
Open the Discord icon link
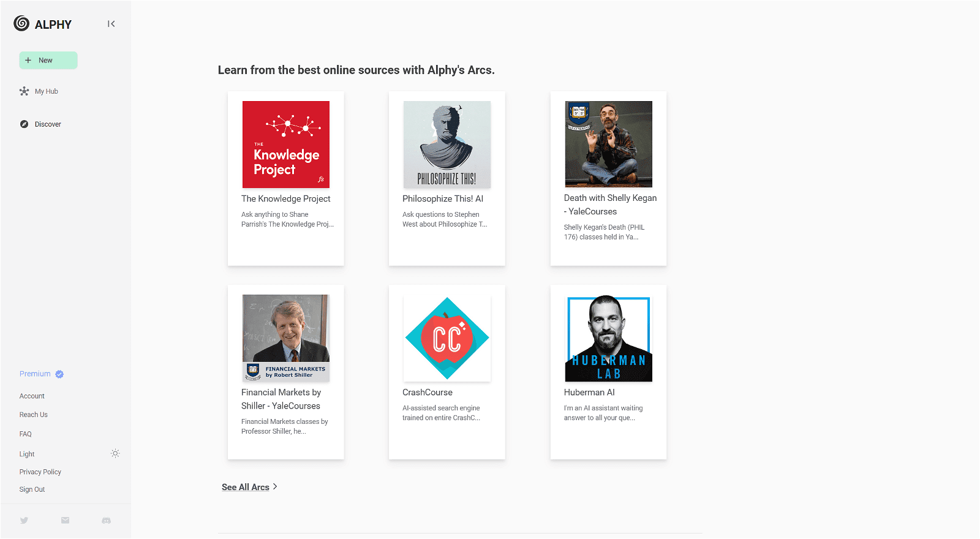pos(106,521)
